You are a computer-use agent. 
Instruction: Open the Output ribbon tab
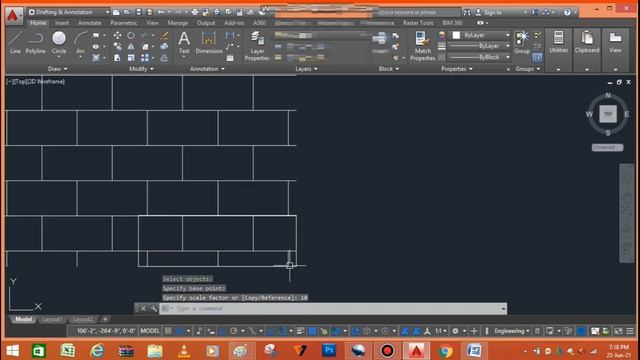(206, 23)
